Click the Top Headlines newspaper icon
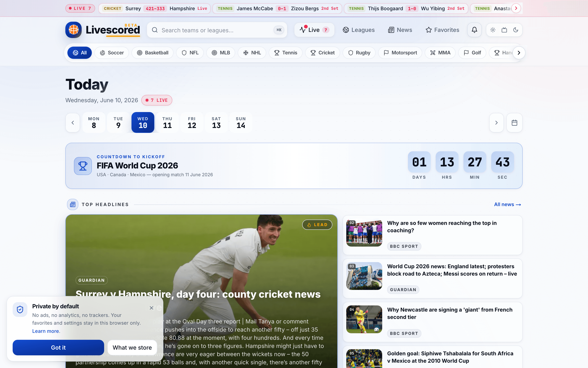 73,204
